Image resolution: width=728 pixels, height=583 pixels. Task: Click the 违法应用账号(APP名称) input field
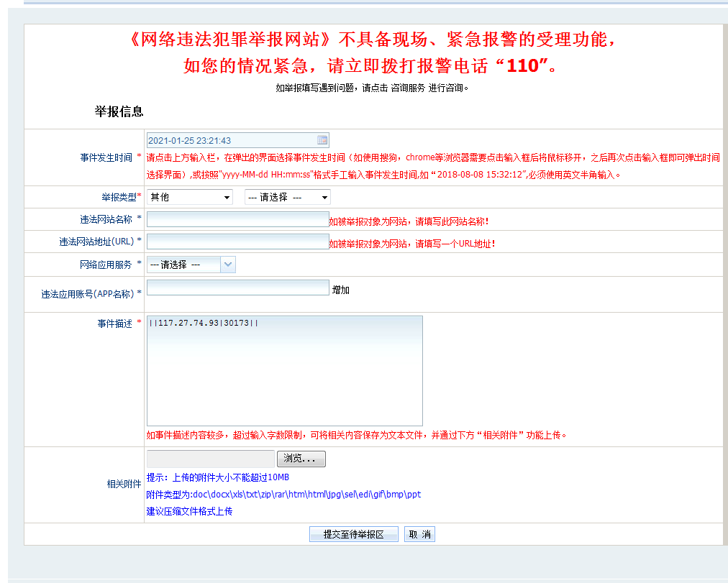[237, 288]
